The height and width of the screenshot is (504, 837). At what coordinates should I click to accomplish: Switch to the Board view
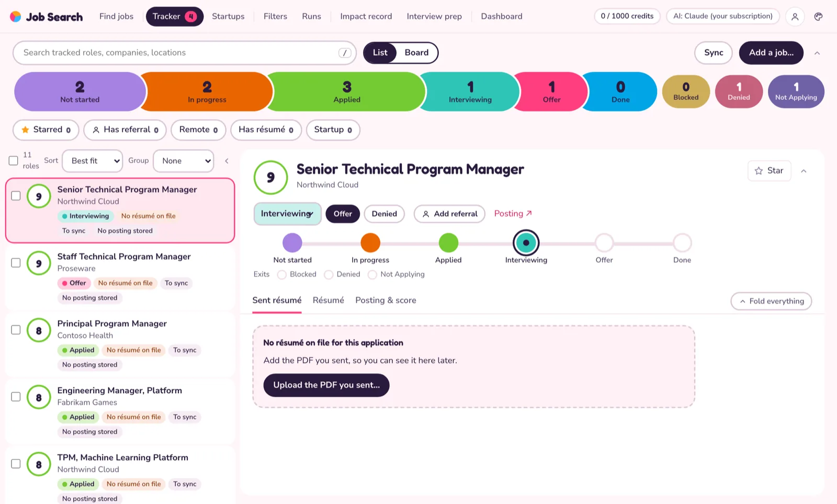(416, 53)
